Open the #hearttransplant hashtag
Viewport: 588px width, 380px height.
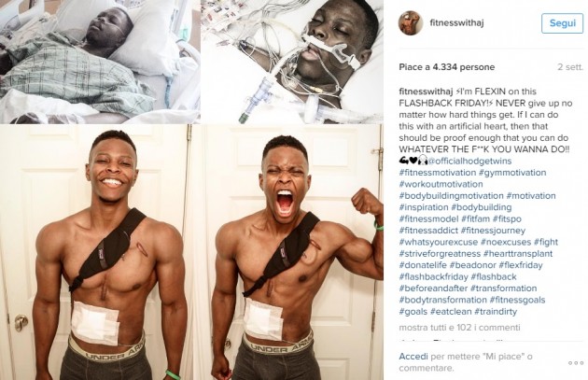click(x=518, y=254)
